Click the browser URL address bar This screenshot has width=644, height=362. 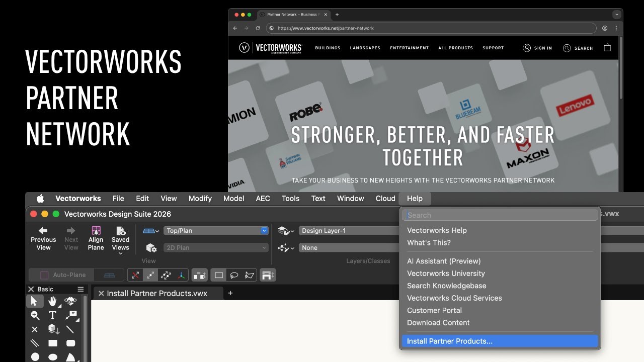431,28
